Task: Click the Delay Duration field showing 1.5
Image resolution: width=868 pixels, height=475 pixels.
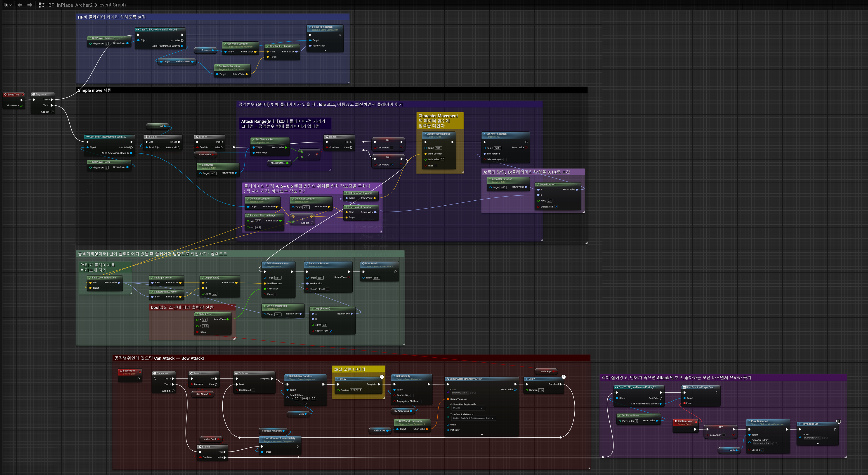Action: 541,390
